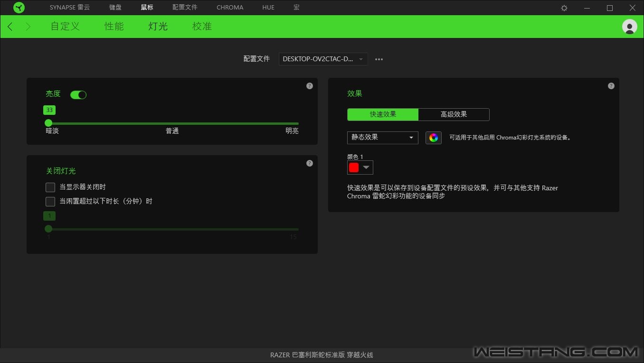644x363 pixels.
Task: Open the HUE tab
Action: (268, 8)
